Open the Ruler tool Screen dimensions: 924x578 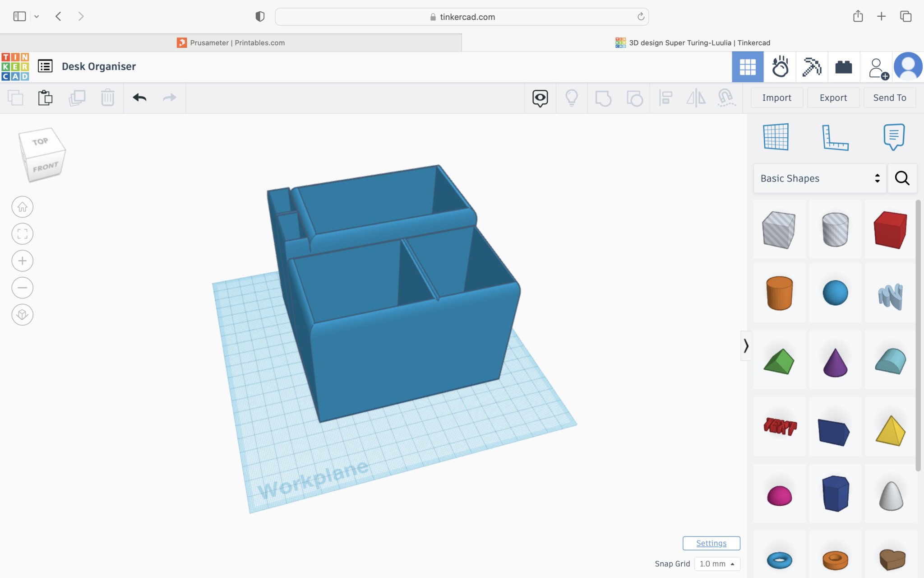coord(835,137)
